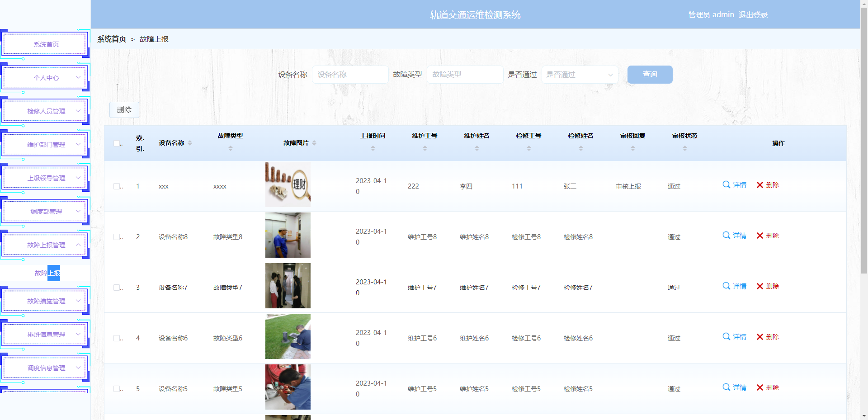Image resolution: width=868 pixels, height=420 pixels.
Task: Expand 调度信息管理 sidebar menu
Action: (x=45, y=368)
